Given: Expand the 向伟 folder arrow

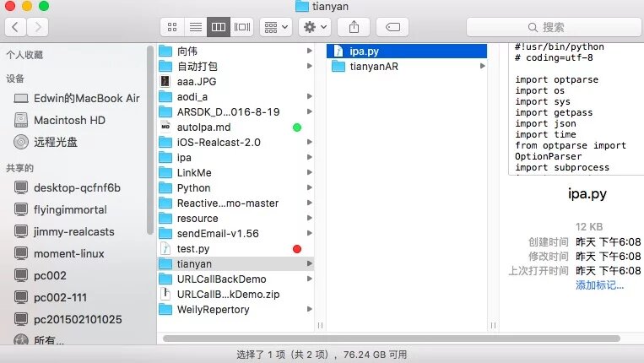Looking at the screenshot, I should coord(309,51).
